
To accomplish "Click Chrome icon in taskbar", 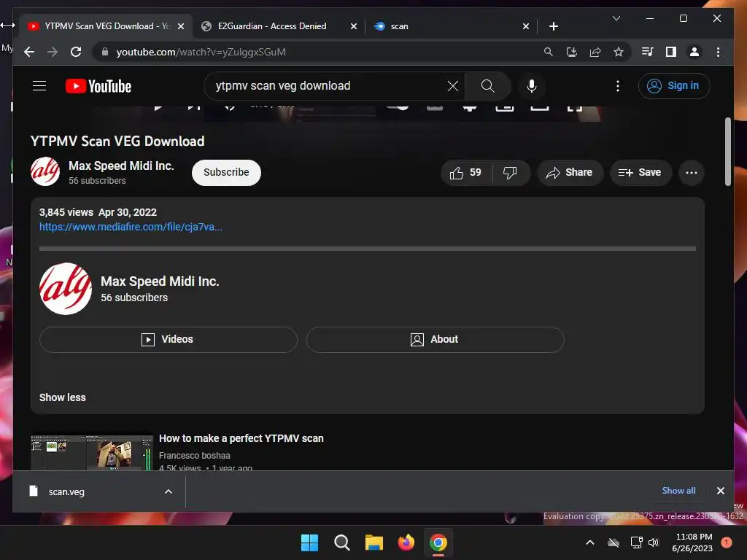I will 438,542.
